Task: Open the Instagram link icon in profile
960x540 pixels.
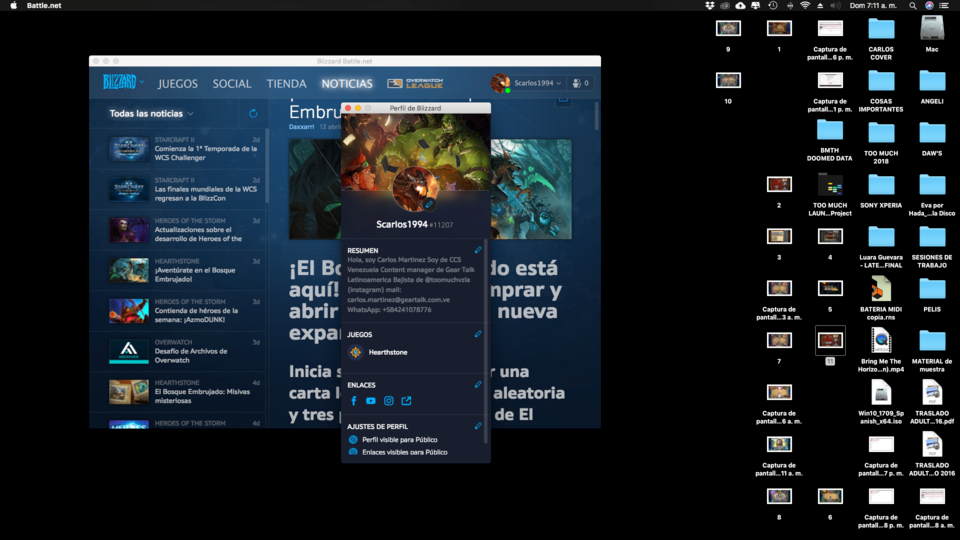Action: pos(388,401)
